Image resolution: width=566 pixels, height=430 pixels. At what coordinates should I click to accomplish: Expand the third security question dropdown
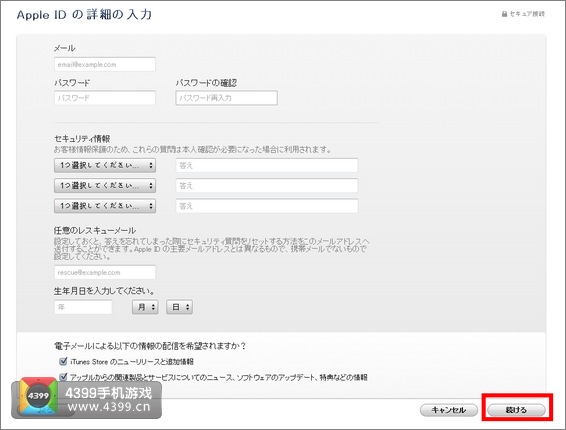(105, 206)
